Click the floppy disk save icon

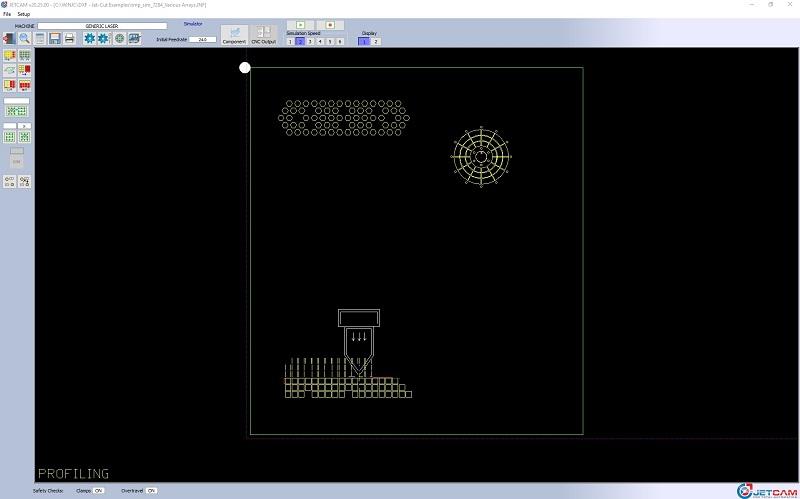coord(55,38)
